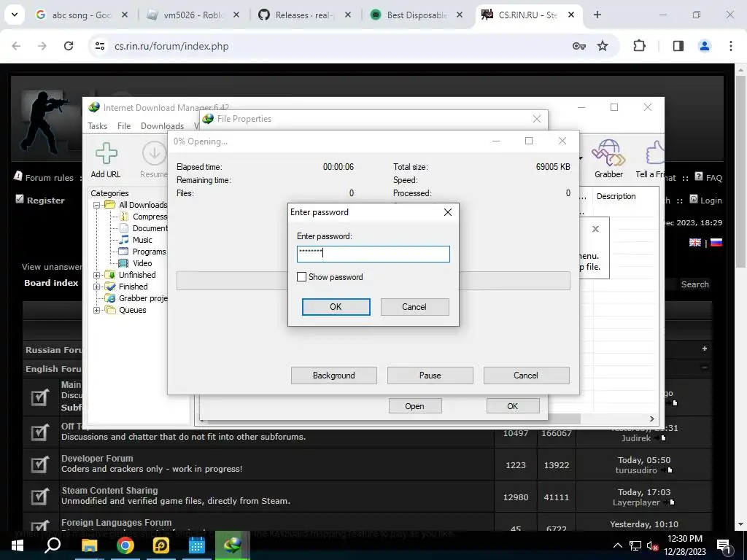Open File Explorer from taskbar
Viewport: 747px width, 560px height.
(89, 545)
